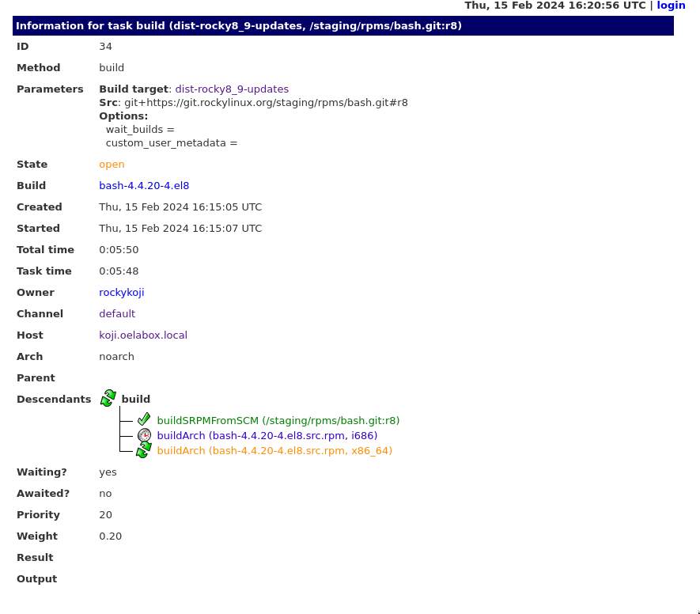This screenshot has width=700, height=614.
Task: Click the open-state icon next to build
Action: tap(108, 398)
